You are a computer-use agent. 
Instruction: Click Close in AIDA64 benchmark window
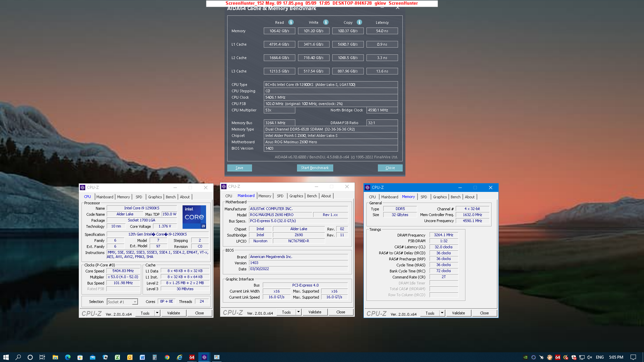point(390,168)
